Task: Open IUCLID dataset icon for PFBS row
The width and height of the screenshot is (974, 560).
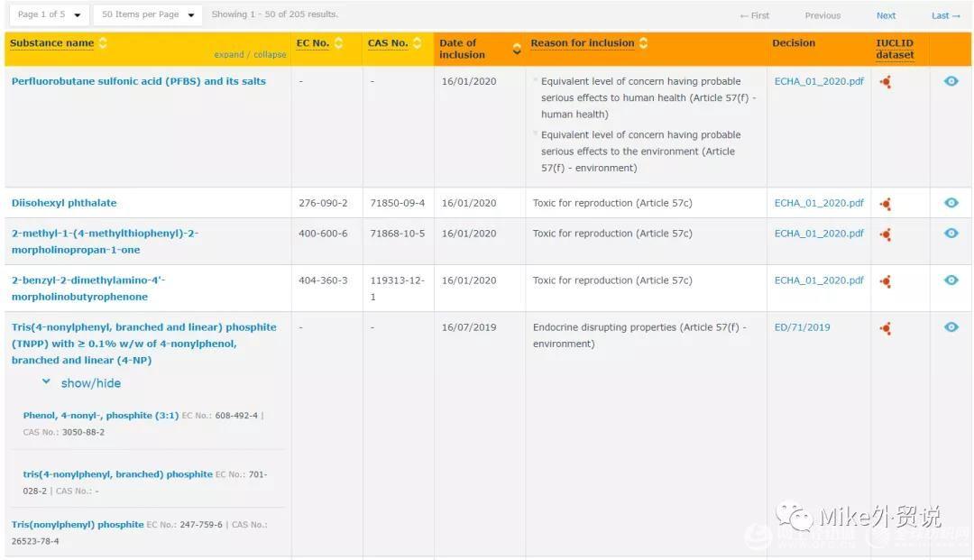Action: point(886,82)
